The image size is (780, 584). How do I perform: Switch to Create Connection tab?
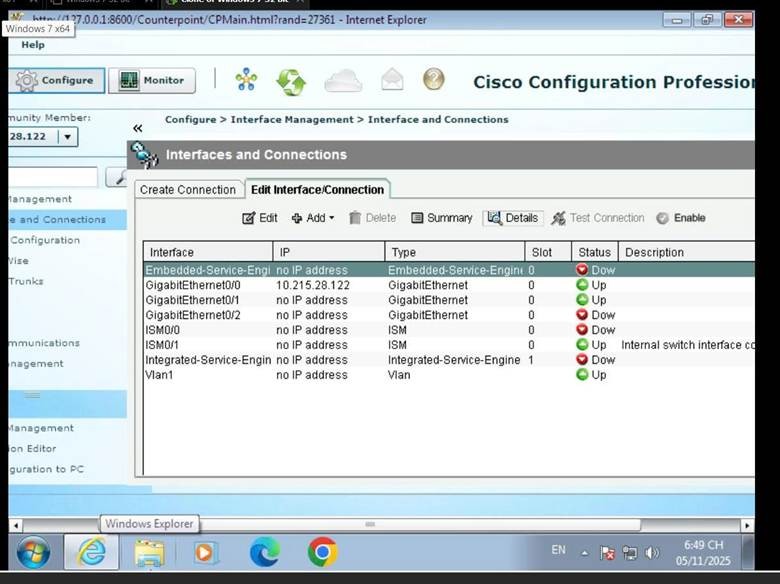(x=188, y=190)
